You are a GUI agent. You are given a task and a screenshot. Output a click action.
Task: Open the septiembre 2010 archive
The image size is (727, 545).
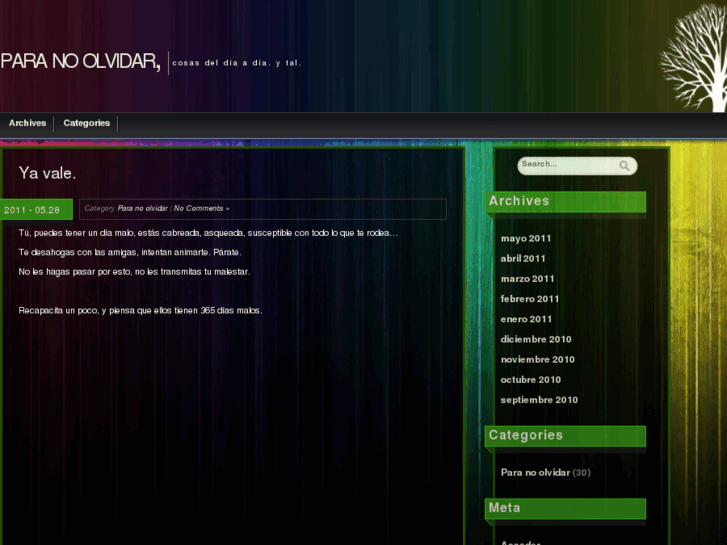(x=539, y=400)
